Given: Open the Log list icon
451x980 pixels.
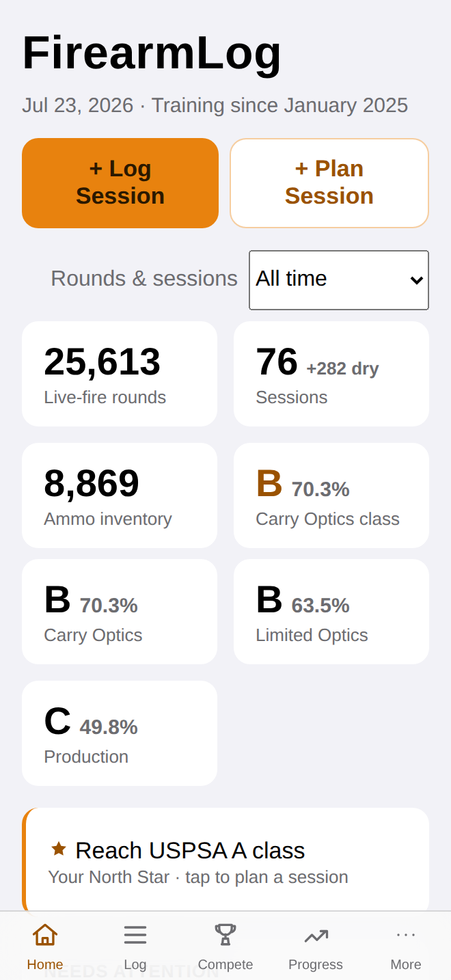Looking at the screenshot, I should click(x=135, y=934).
